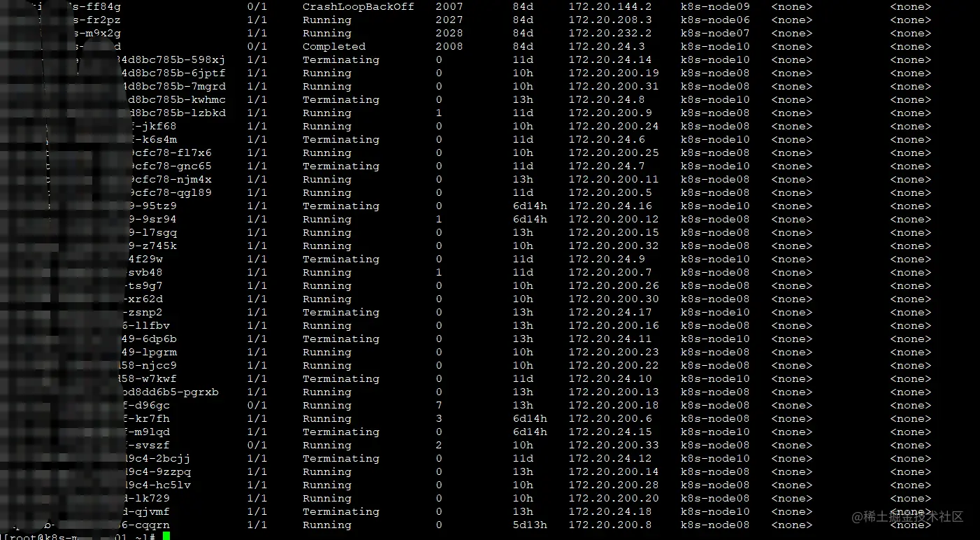The image size is (980, 540).
Task: Select the Completed status text
Action: click(x=333, y=47)
